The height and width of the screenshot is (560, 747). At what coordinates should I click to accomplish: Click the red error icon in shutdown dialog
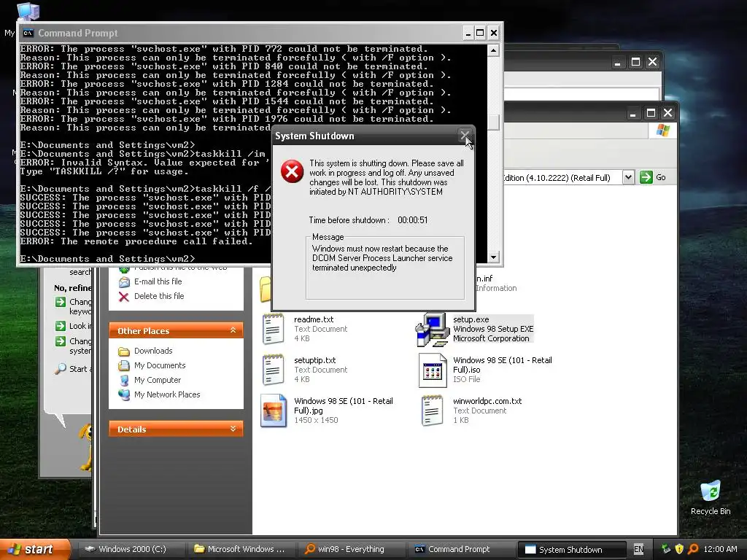pos(292,171)
